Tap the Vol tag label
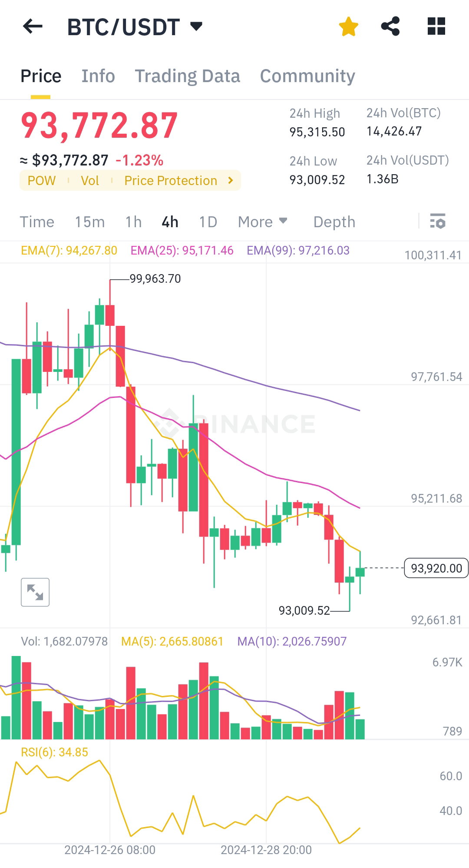This screenshot has height=868, width=469. [x=90, y=181]
